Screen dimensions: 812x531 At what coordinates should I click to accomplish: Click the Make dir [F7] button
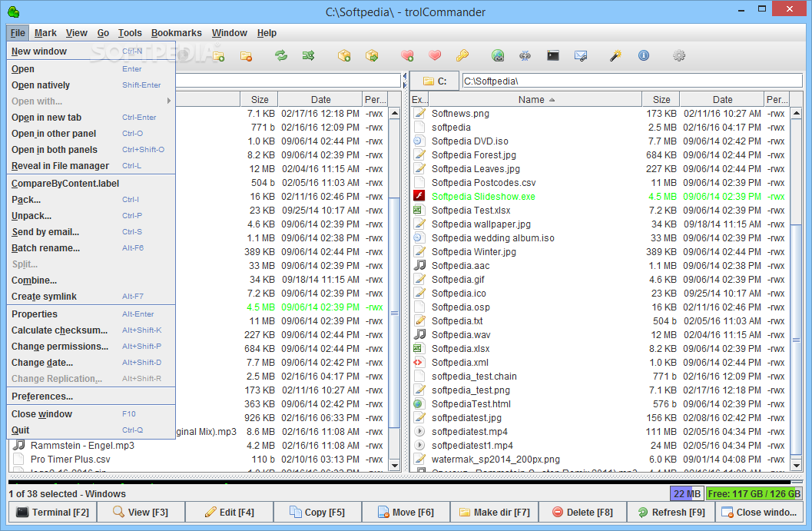pyautogui.click(x=494, y=512)
